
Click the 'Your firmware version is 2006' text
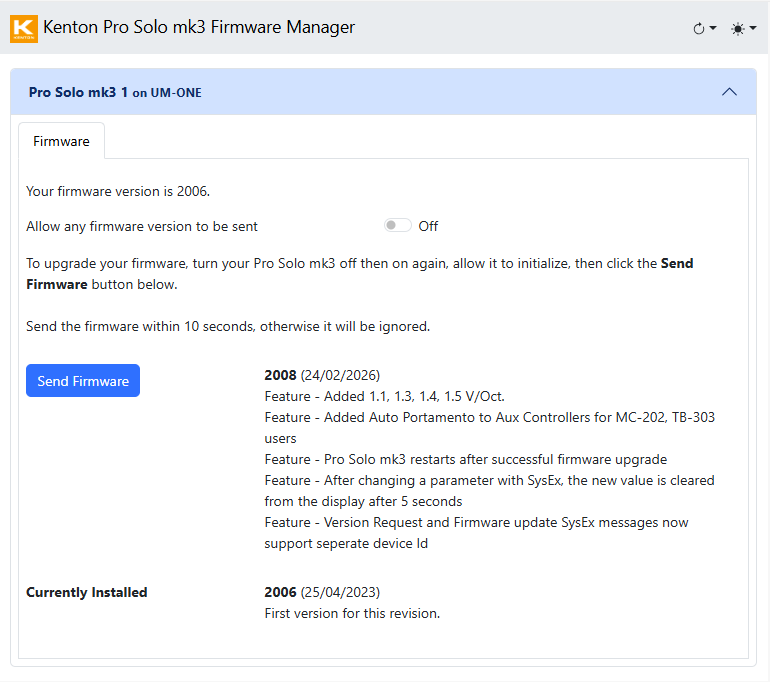point(118,191)
